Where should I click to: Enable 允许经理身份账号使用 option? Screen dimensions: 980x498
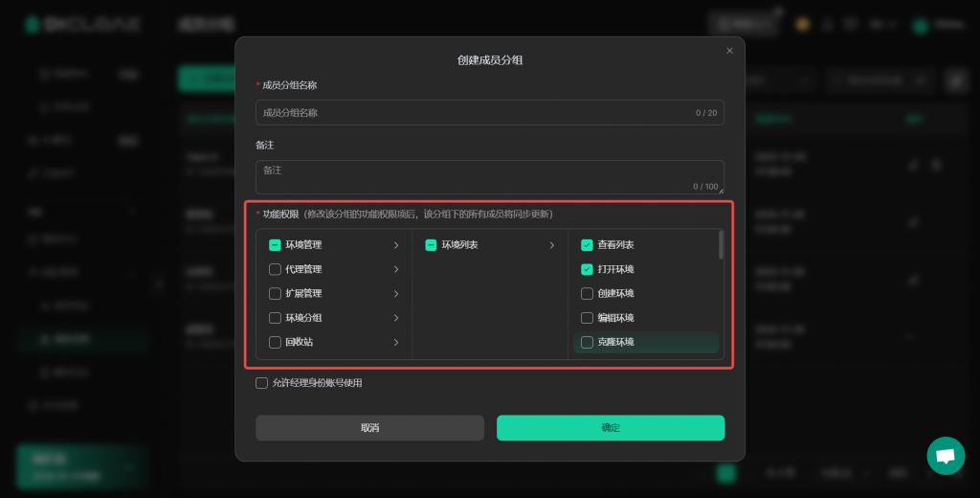point(261,383)
